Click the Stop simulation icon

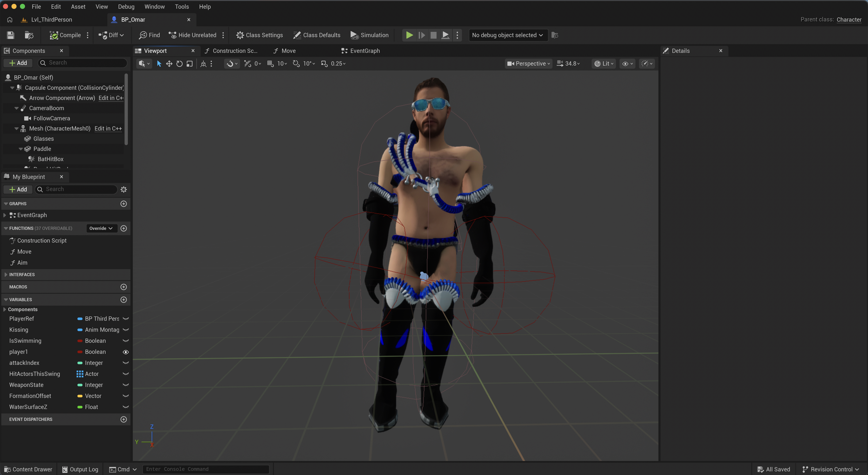click(433, 35)
